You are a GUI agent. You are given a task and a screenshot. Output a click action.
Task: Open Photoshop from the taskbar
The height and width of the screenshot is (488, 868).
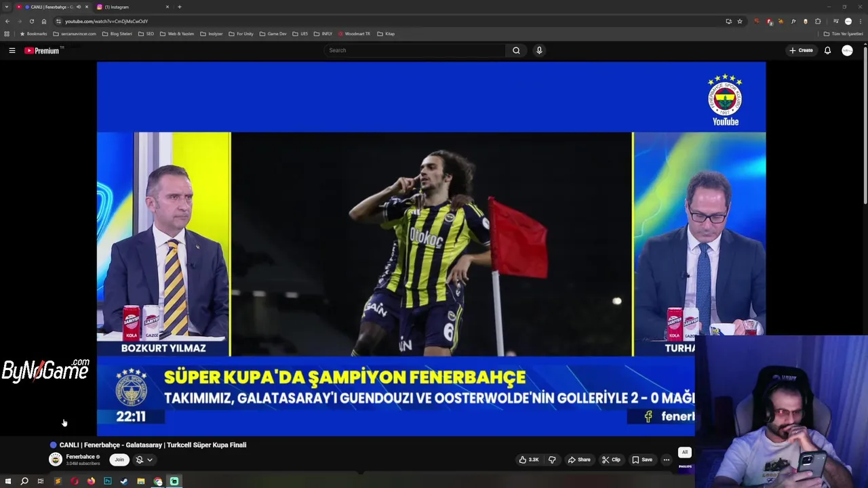click(x=107, y=481)
